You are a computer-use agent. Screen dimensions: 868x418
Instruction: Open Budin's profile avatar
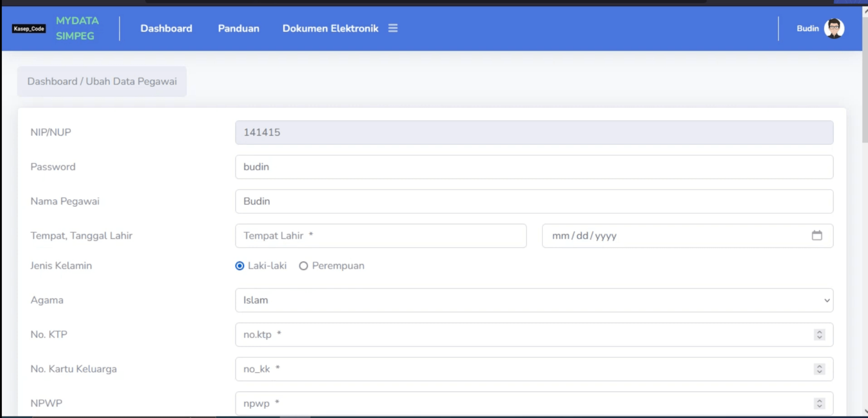[x=834, y=29]
